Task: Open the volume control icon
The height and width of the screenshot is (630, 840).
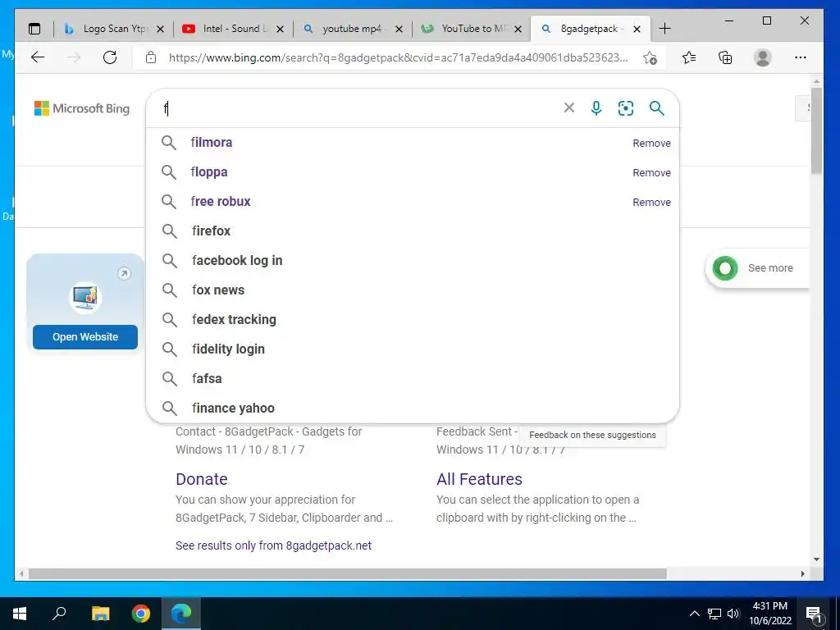Action: [733, 614]
